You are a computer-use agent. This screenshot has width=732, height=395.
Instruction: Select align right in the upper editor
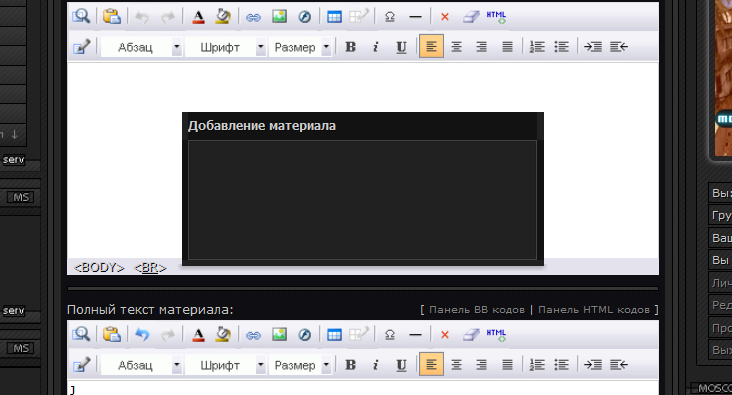[x=482, y=47]
